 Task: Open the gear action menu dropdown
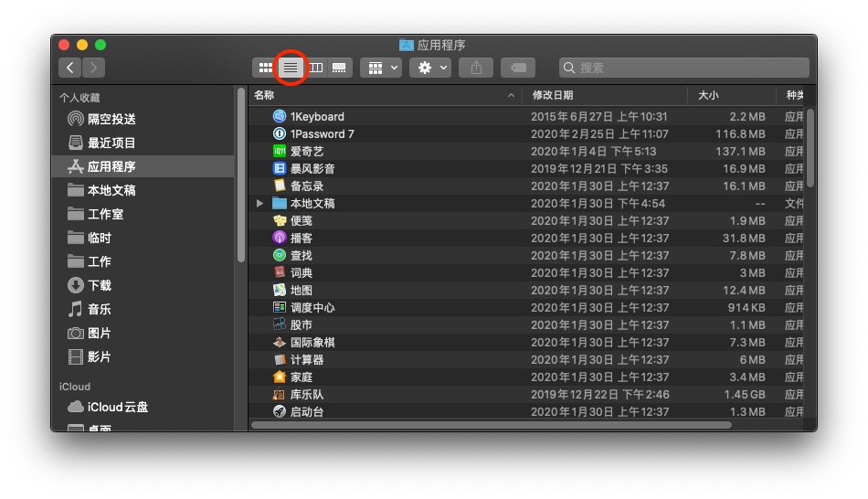[x=430, y=68]
